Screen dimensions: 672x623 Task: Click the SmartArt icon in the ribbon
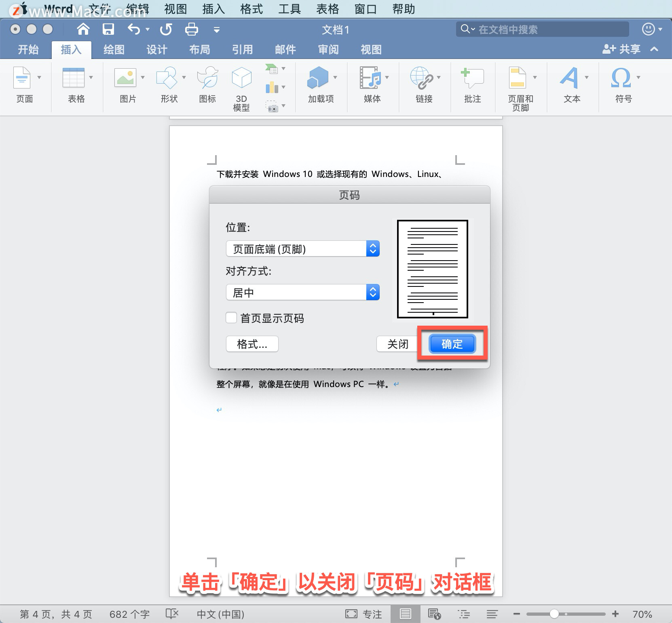[272, 69]
